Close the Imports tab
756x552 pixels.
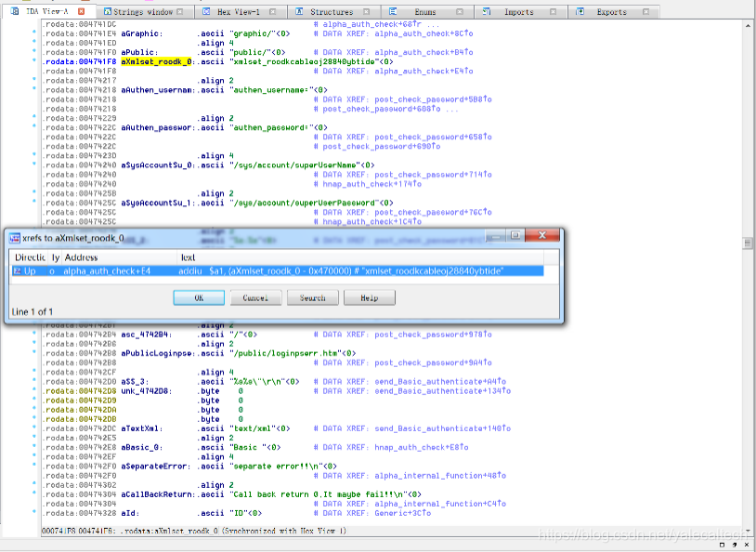pyautogui.click(x=553, y=11)
